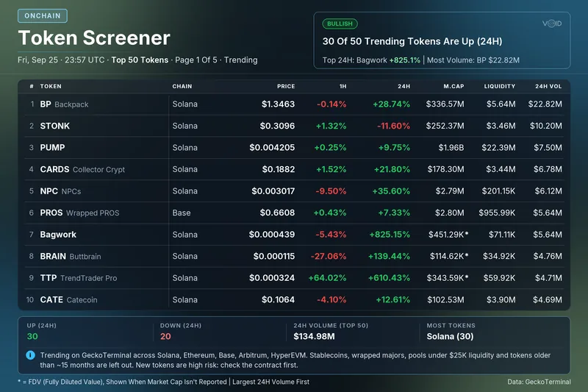Viewport: 588px width, 392px height.
Task: Select the 24H change column header
Action: (404, 86)
